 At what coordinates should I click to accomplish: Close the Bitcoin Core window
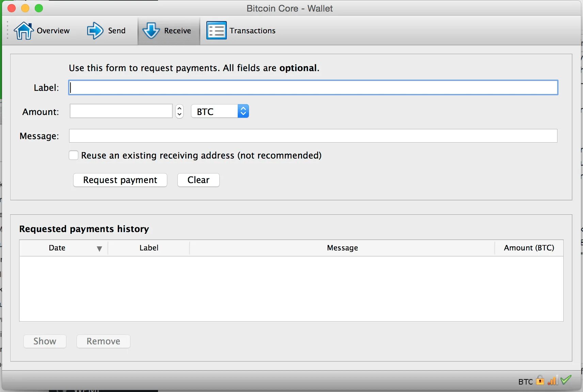12,8
